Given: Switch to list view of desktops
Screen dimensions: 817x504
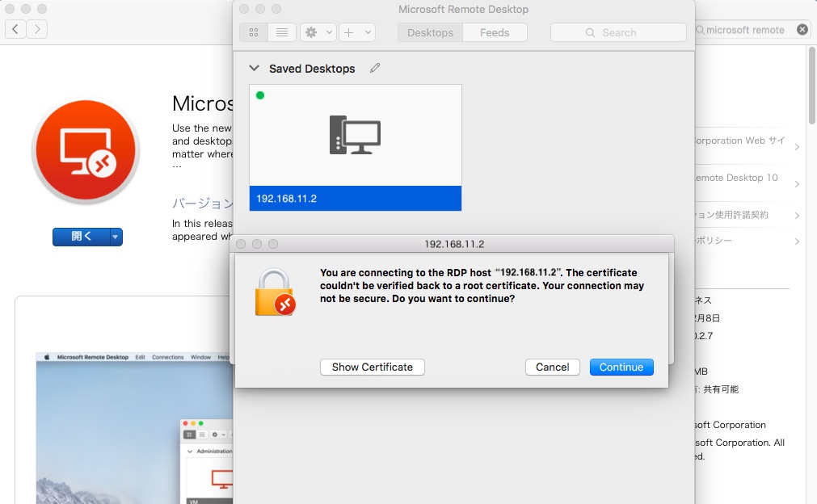Looking at the screenshot, I should pyautogui.click(x=281, y=32).
